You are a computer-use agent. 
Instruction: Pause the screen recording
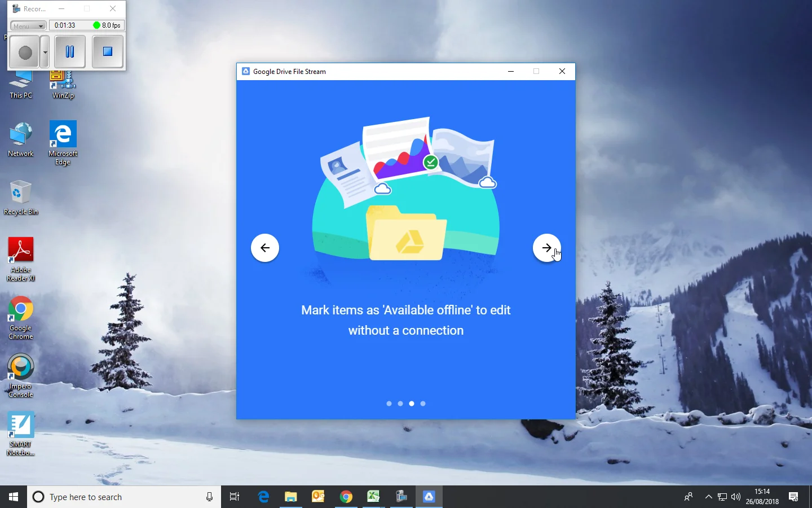(70, 52)
